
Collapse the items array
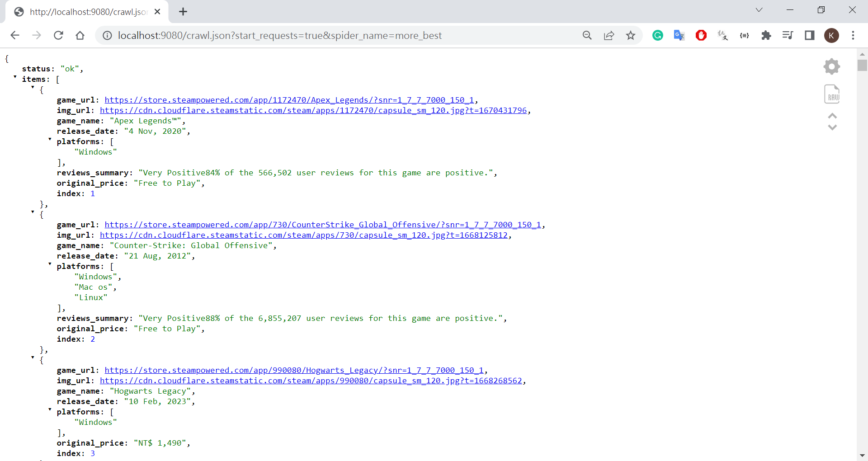15,77
